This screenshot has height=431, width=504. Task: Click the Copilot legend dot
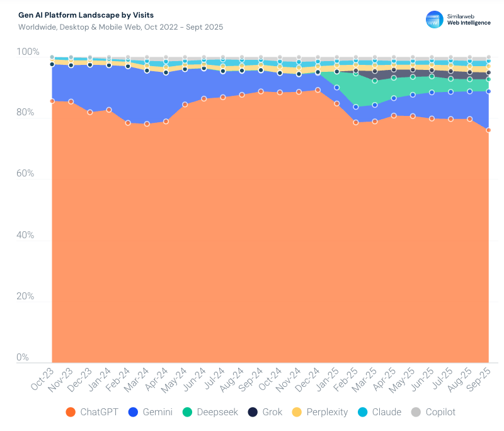pyautogui.click(x=416, y=412)
